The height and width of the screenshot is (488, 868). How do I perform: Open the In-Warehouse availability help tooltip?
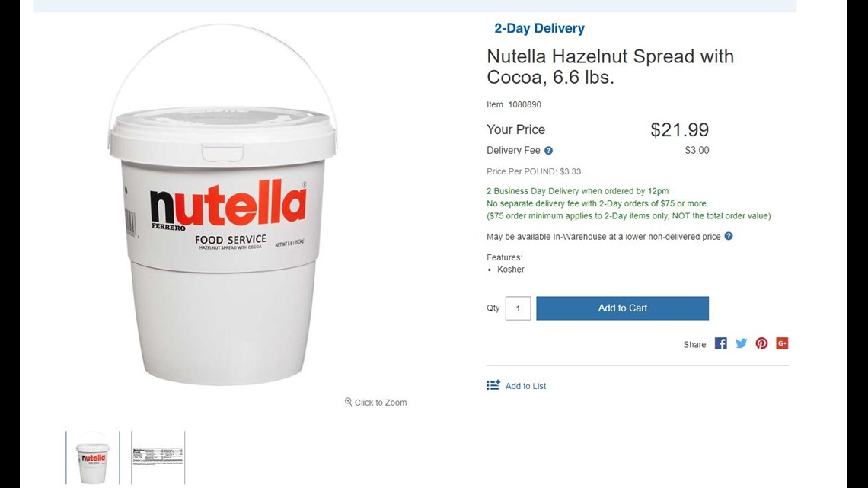tap(729, 237)
